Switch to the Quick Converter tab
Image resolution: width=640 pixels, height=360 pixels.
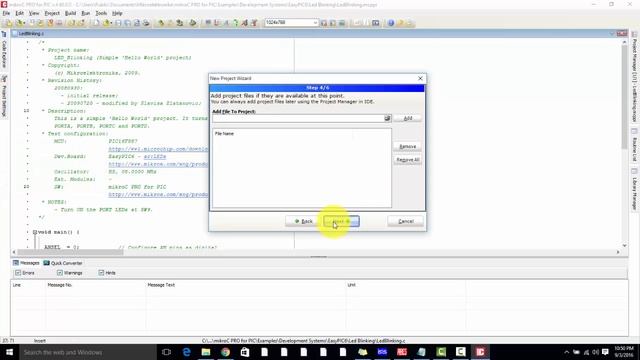pos(63,263)
